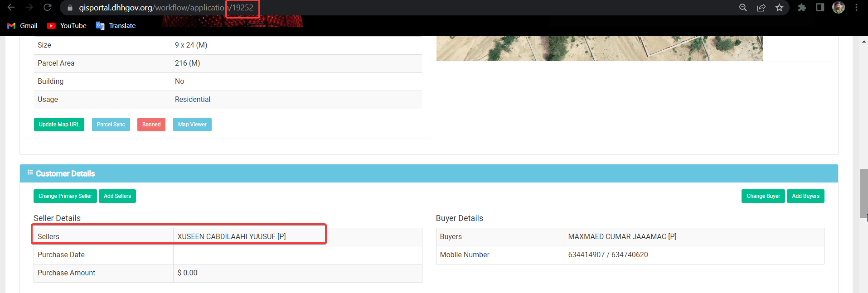Click the Seller Details heading
Screen dimensions: 868x293
pos(57,218)
